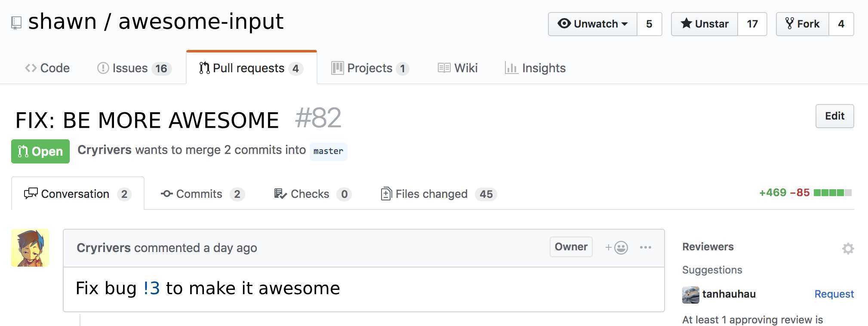This screenshot has height=326, width=868.
Task: View the 4 forks count
Action: pyautogui.click(x=841, y=24)
